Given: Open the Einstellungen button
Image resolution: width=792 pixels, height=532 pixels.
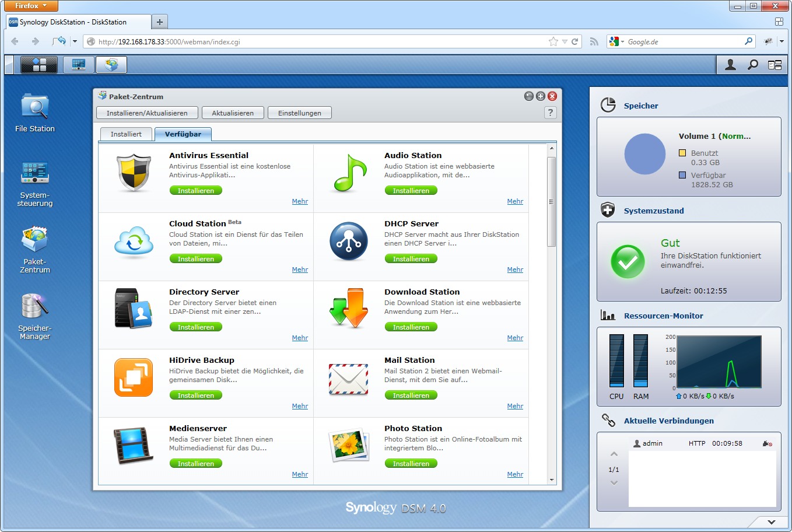Looking at the screenshot, I should click(x=300, y=113).
